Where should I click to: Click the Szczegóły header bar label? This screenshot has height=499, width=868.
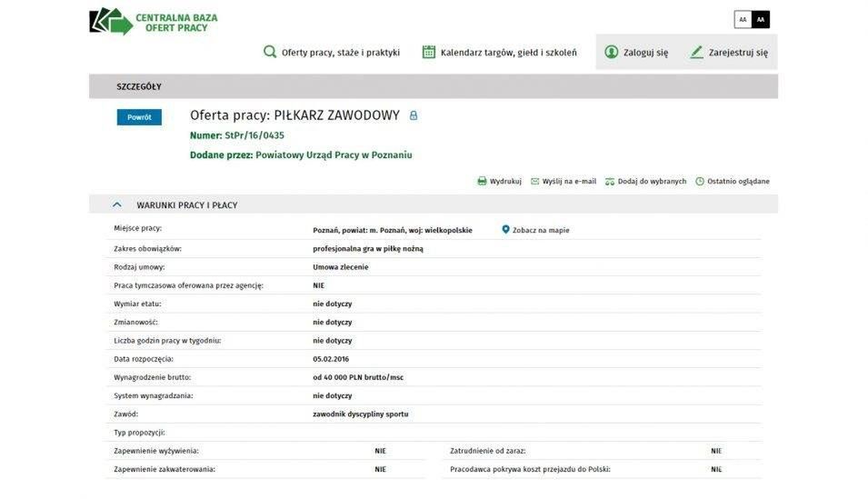tap(139, 86)
